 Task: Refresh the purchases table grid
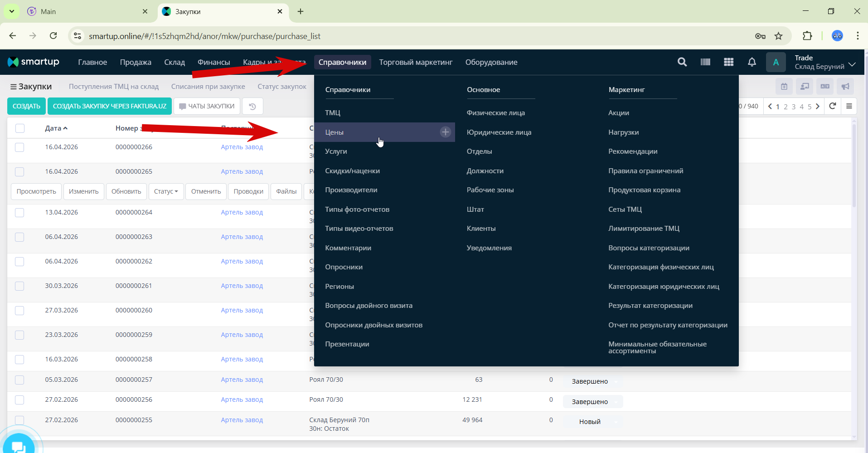tap(832, 106)
